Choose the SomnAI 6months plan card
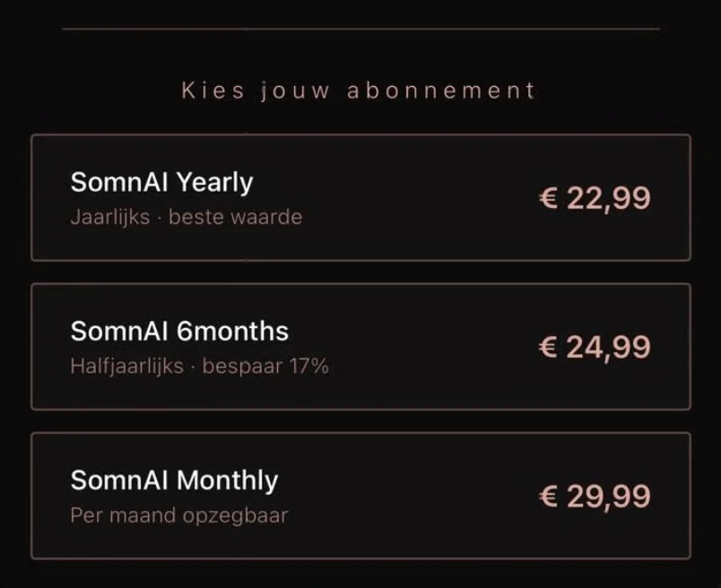721x588 pixels. [x=360, y=347]
